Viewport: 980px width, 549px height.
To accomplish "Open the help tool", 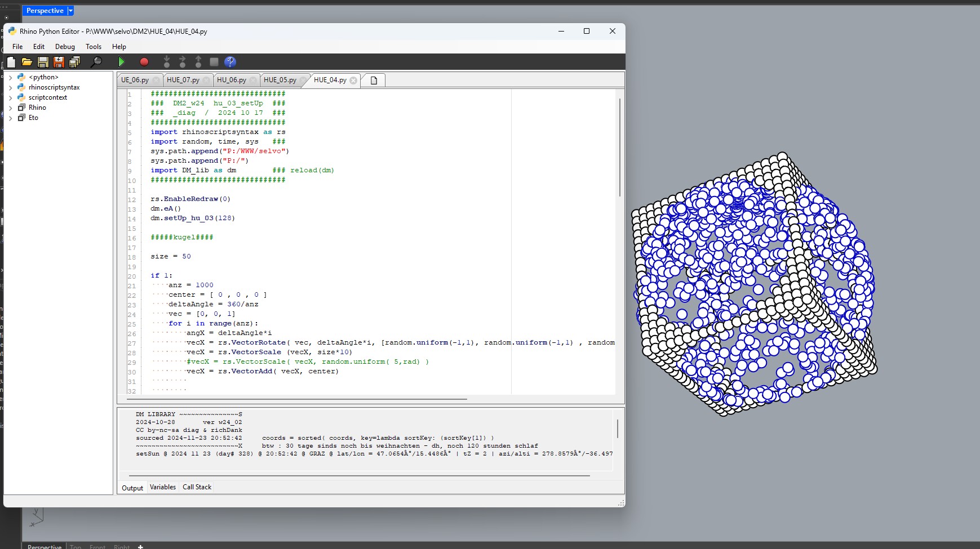I will pos(230,62).
